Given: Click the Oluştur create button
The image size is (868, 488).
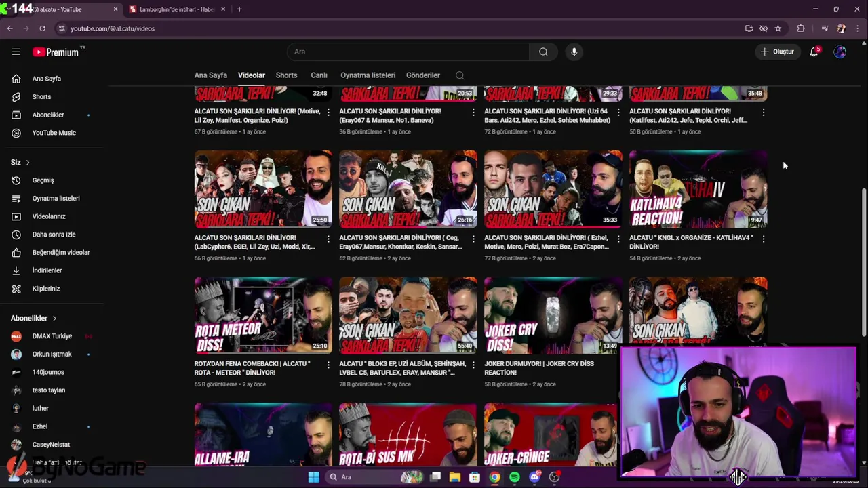Looking at the screenshot, I should (x=777, y=52).
